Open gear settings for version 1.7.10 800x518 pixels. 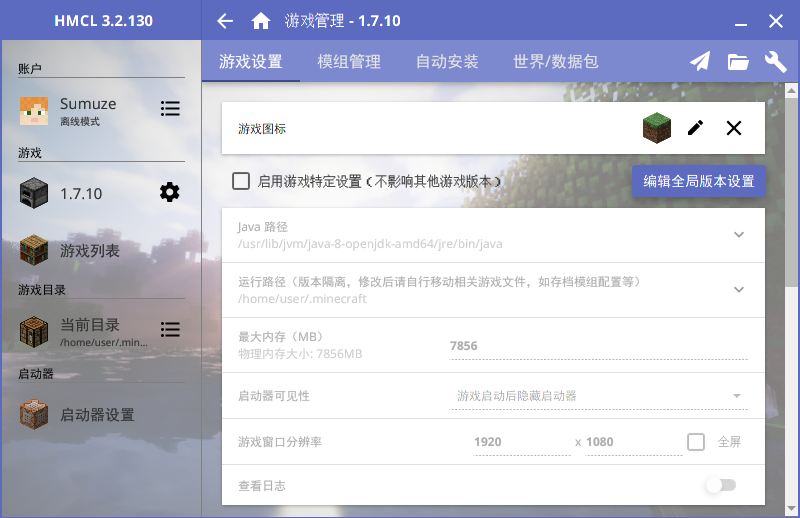coord(170,193)
